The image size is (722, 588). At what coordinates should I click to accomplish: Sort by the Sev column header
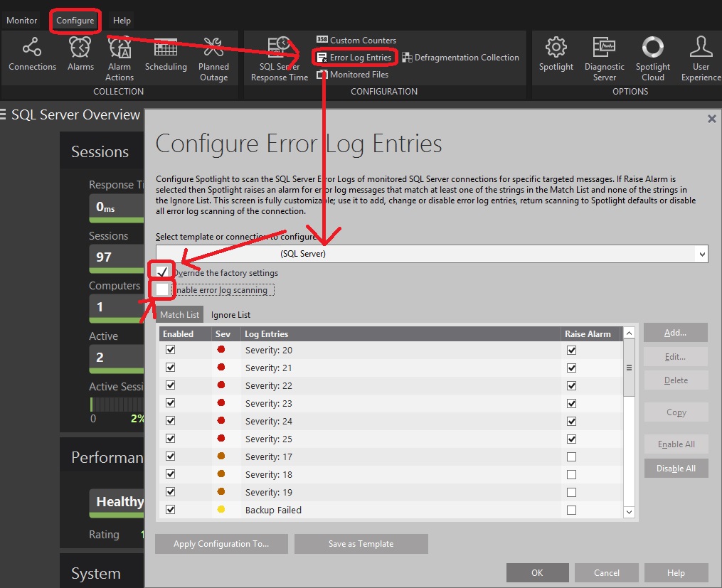[x=226, y=334]
